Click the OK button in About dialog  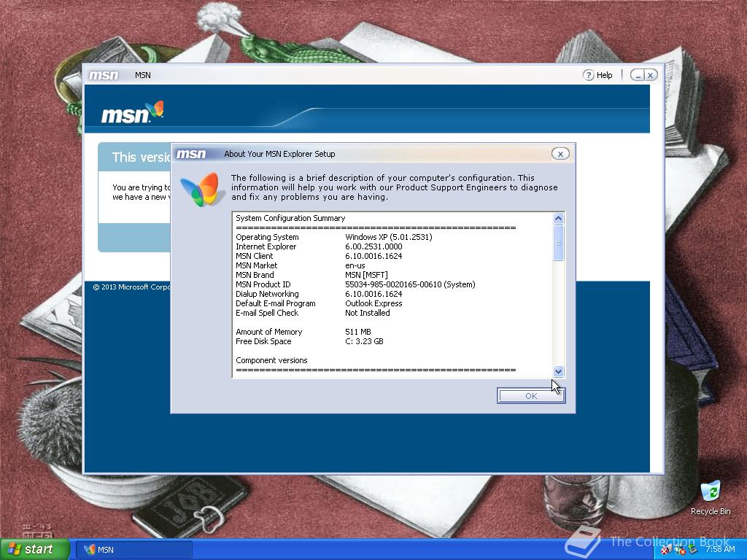click(x=531, y=396)
